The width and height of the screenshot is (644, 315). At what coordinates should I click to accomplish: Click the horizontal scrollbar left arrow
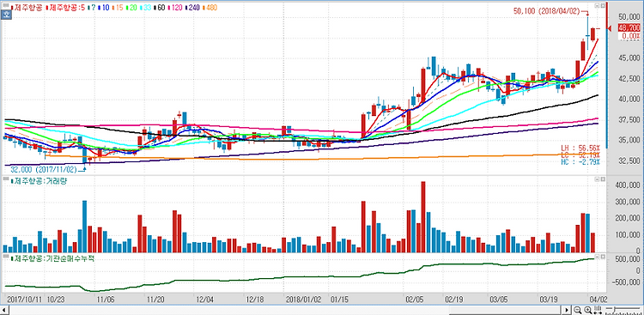pyautogui.click(x=4, y=310)
